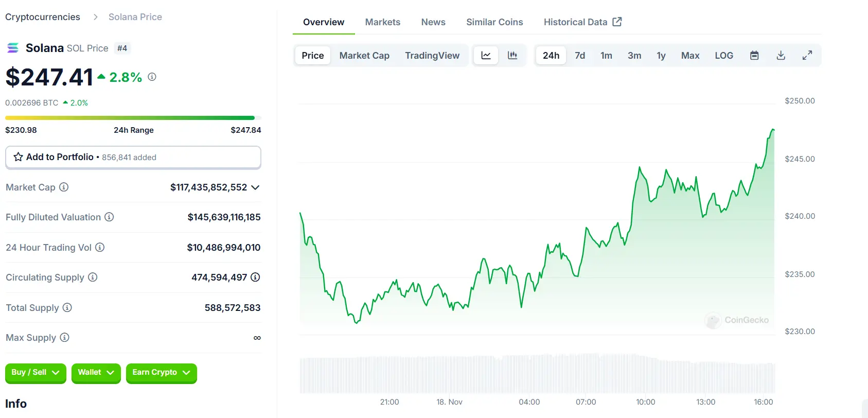
Task: Select Price chart mode
Action: pyautogui.click(x=313, y=55)
